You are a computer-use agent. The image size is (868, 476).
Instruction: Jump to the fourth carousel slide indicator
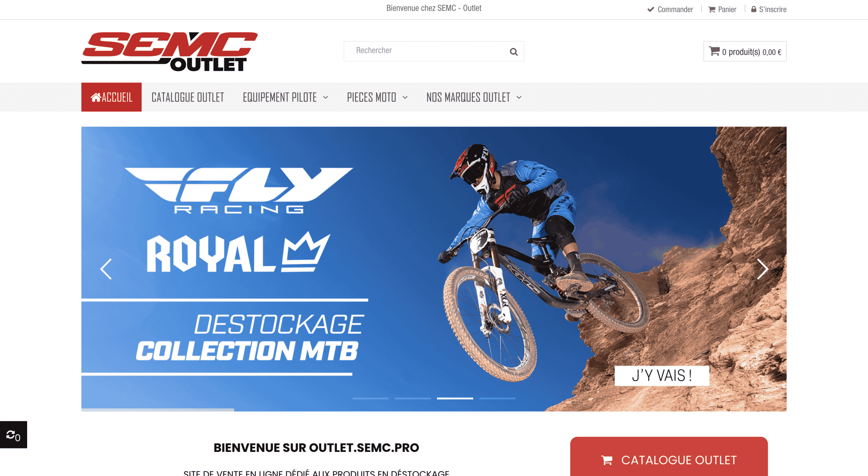(497, 398)
